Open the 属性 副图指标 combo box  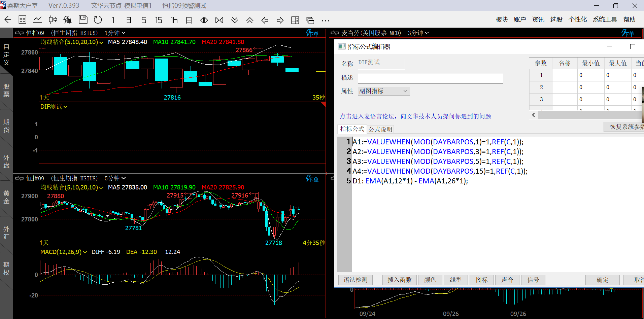pos(383,91)
